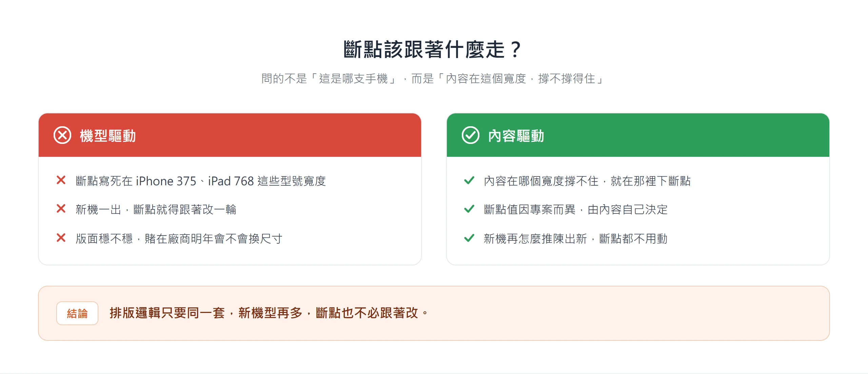
Task: Click the heading 斷點該跟著什麼走？
Action: 434,50
